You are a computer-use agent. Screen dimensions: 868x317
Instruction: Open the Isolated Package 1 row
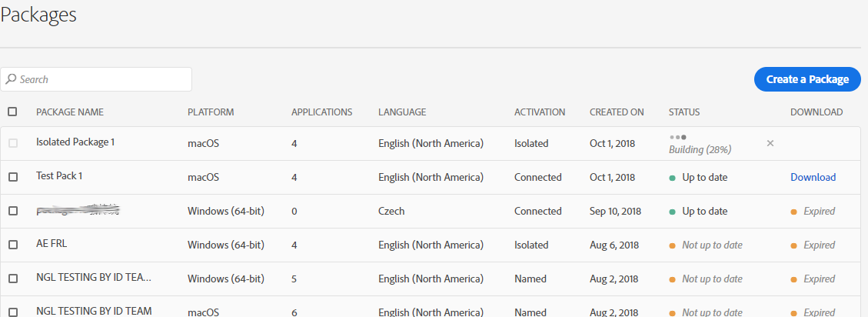click(x=75, y=142)
